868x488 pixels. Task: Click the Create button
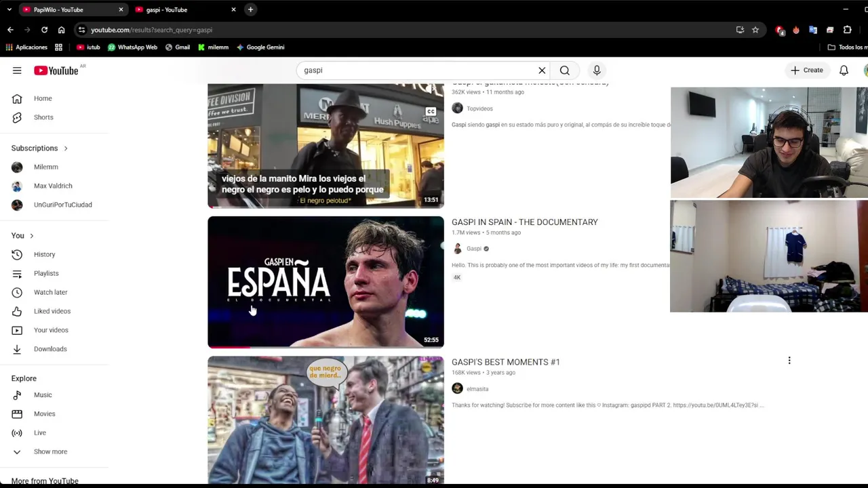(x=807, y=70)
